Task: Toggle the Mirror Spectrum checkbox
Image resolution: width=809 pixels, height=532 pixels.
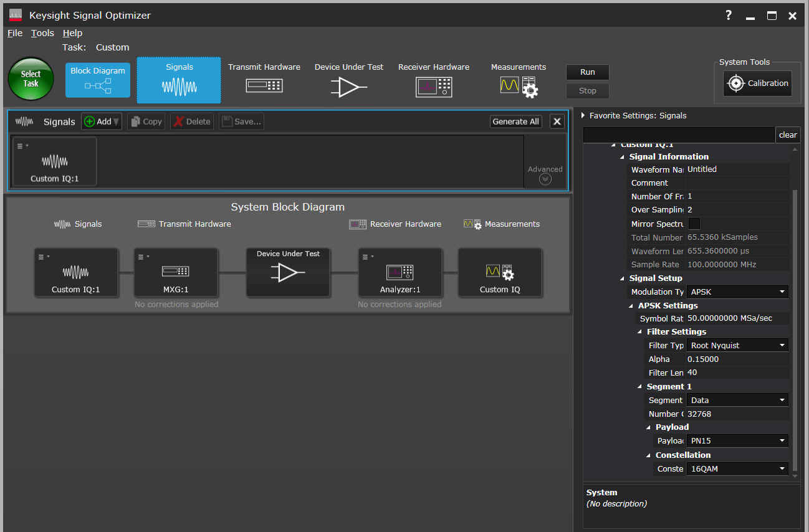Action: (694, 224)
